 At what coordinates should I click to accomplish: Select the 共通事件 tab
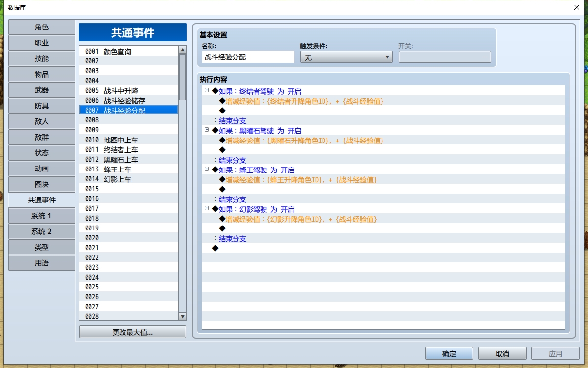(x=42, y=200)
